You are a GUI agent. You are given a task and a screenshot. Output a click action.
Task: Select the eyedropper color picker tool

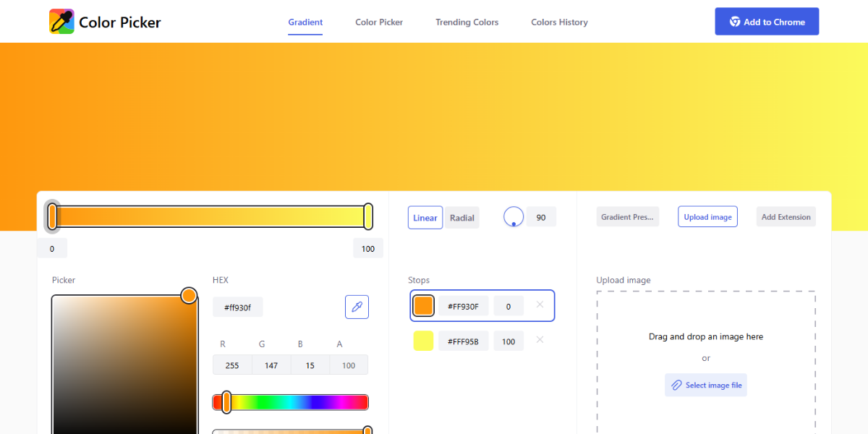click(357, 307)
